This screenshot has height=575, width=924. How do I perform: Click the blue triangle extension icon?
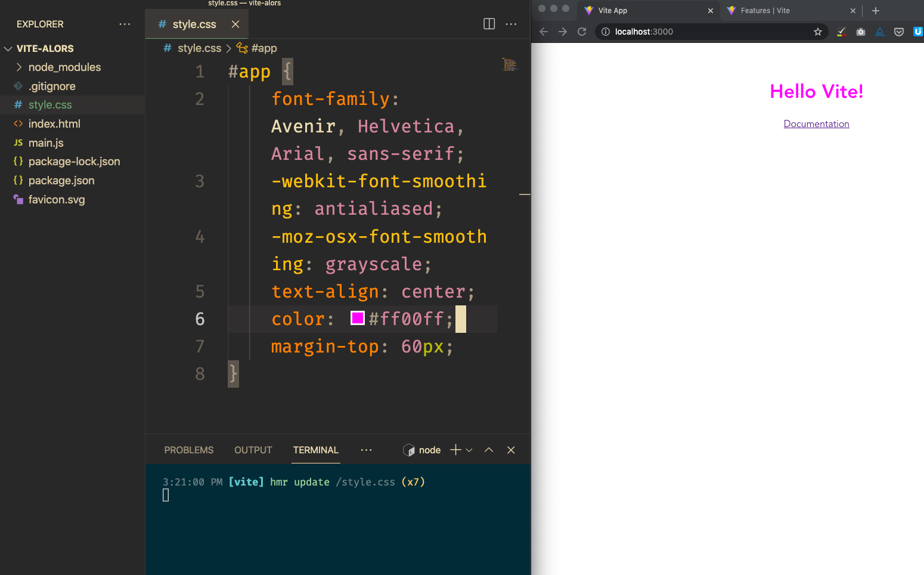tap(879, 32)
